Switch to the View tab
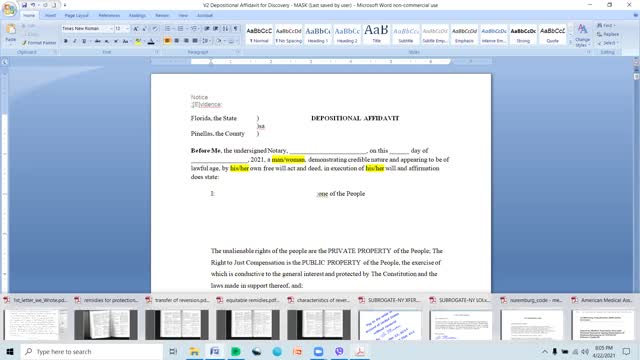 183,16
